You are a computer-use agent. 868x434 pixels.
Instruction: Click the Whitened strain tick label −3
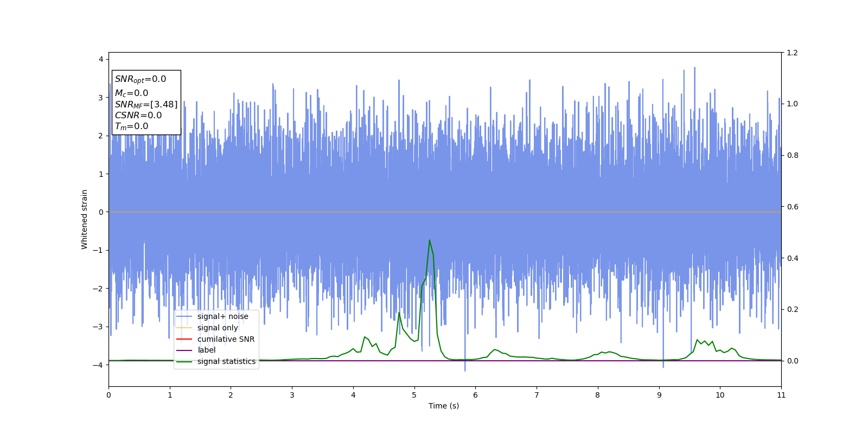click(99, 327)
